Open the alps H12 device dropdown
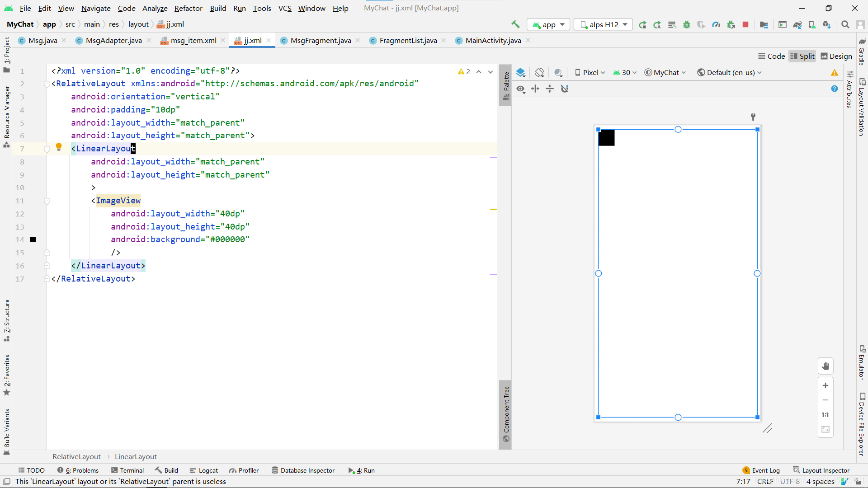The height and width of the screenshot is (488, 868). (604, 24)
